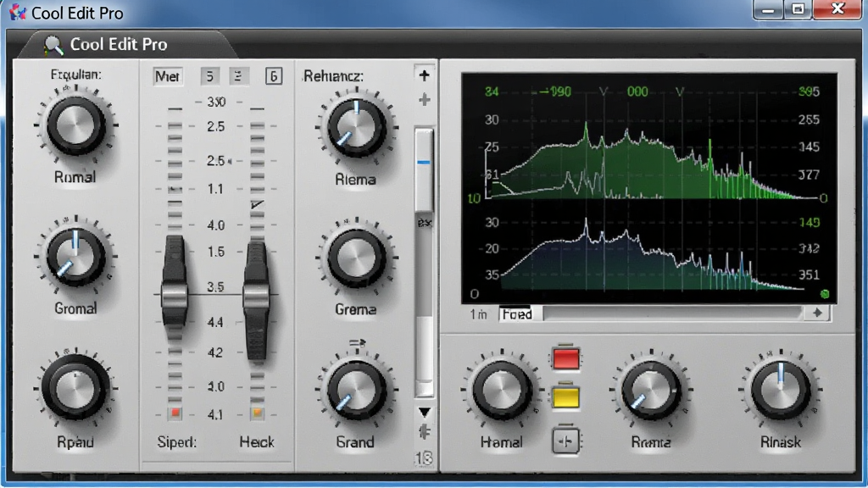Click the Grand knob
The image size is (868, 488).
(x=357, y=390)
